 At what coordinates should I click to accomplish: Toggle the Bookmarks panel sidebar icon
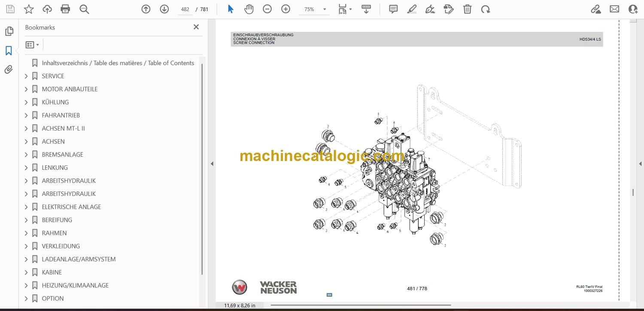(x=9, y=51)
